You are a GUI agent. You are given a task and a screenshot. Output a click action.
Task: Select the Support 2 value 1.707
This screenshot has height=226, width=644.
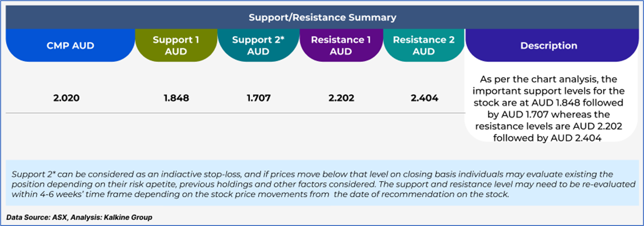click(258, 98)
